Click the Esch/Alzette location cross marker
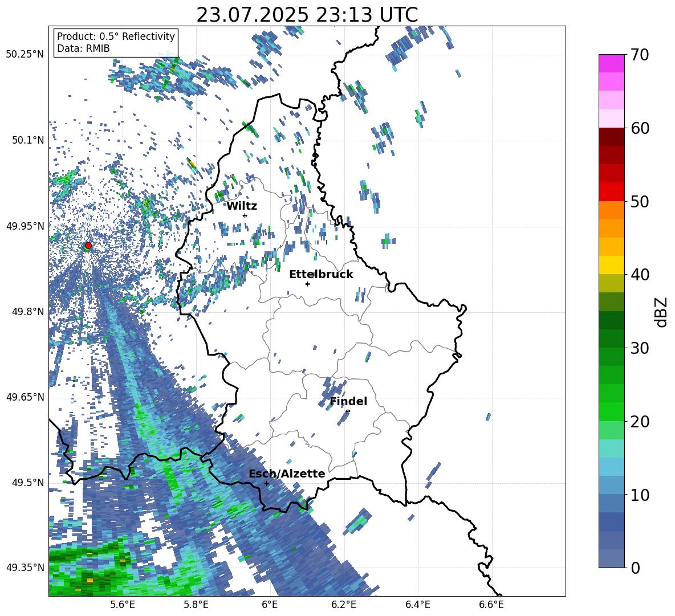Screen dimensions: 675x616 point(266,483)
